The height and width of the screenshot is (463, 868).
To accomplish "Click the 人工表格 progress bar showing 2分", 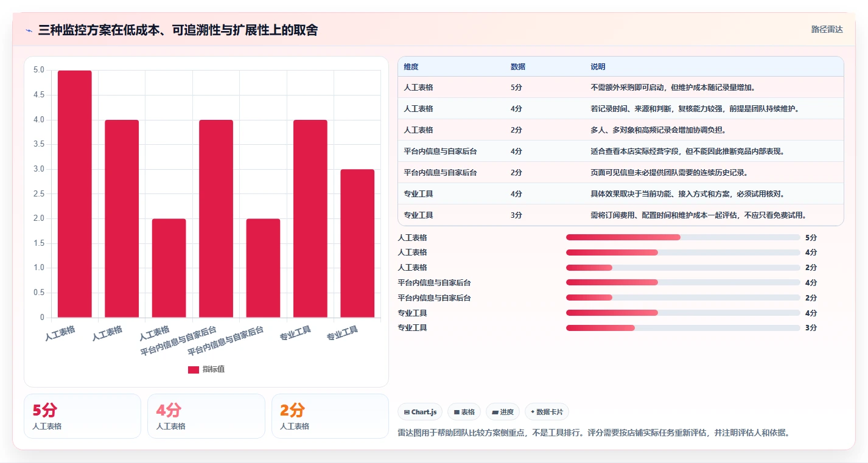I will click(683, 268).
